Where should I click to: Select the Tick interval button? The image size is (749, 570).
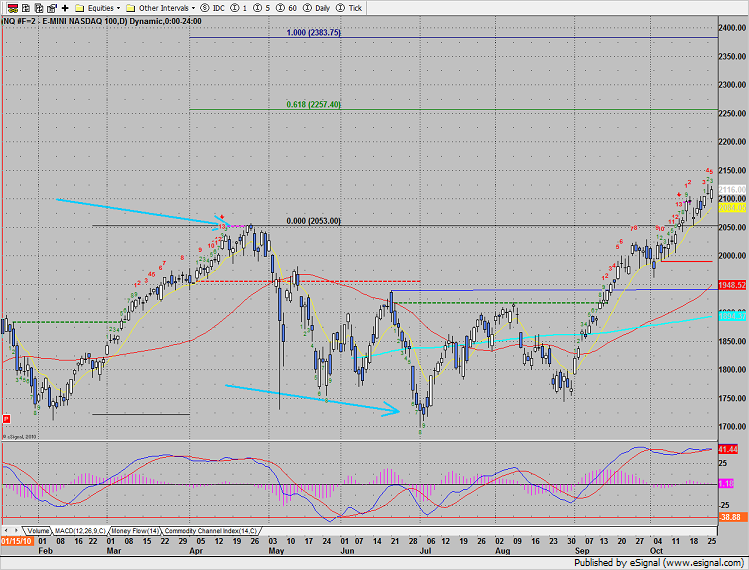tap(349, 8)
